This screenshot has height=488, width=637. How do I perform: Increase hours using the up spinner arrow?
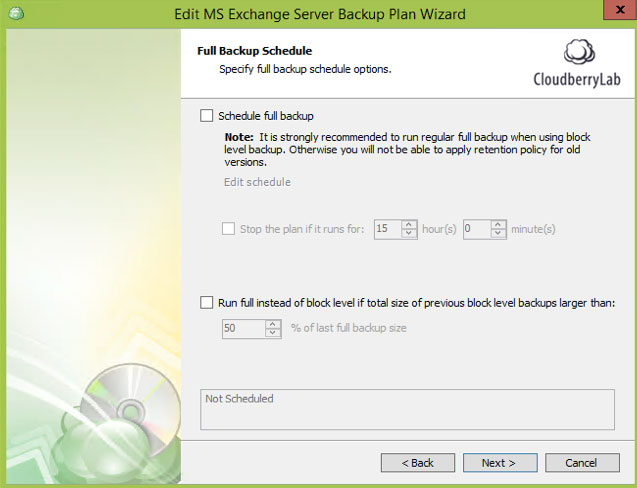click(x=409, y=225)
